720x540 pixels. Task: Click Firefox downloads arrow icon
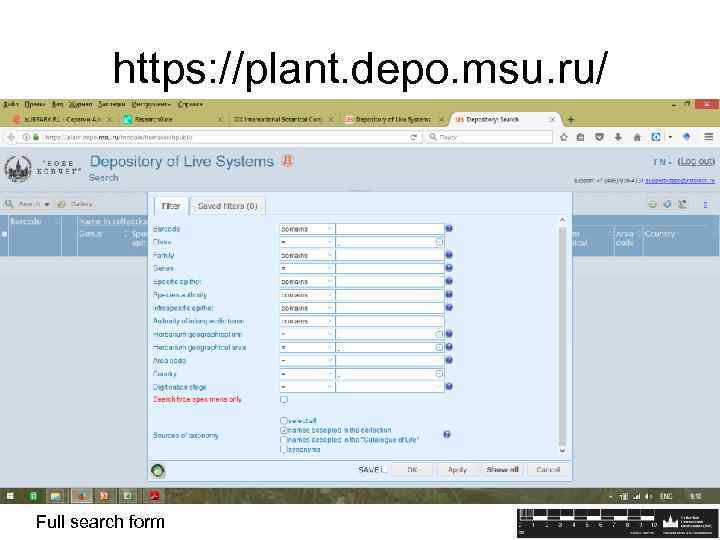tap(618, 137)
